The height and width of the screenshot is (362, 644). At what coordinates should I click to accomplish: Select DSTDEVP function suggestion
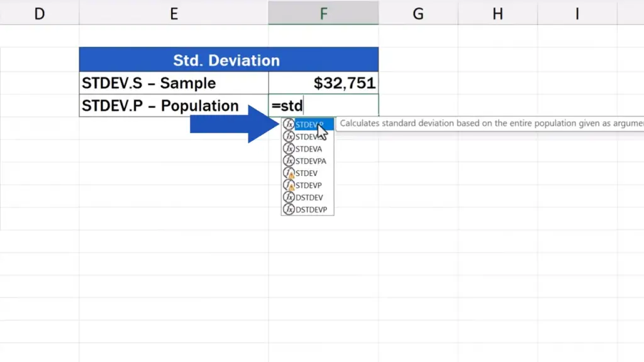311,209
